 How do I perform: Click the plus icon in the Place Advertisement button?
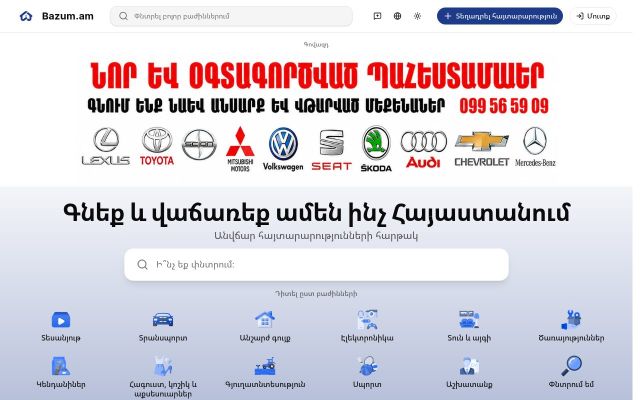[448, 16]
